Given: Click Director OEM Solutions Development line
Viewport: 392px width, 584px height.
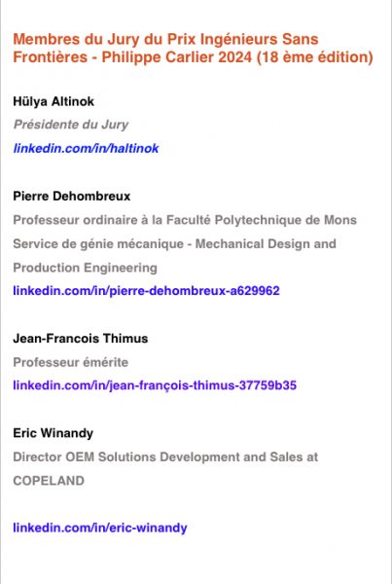Looking at the screenshot, I should (165, 457).
